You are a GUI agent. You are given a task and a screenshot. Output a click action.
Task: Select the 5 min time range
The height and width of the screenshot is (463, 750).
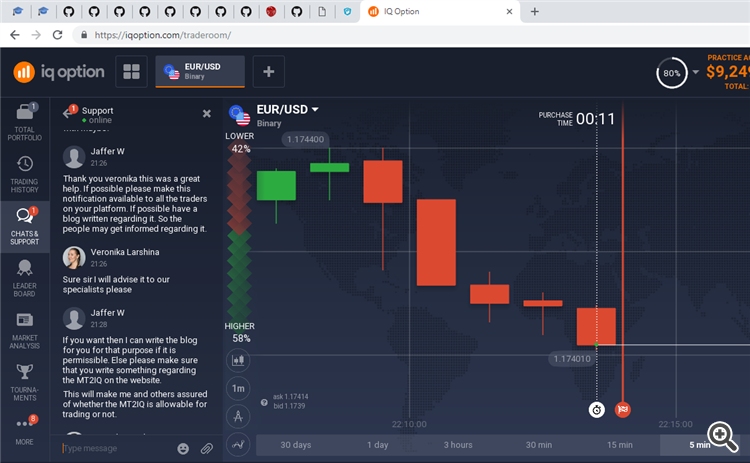[x=700, y=445]
